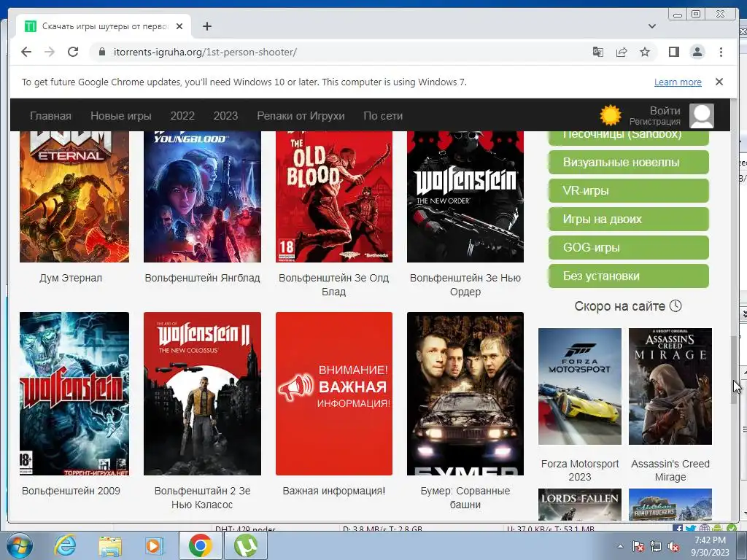Image resolution: width=747 pixels, height=560 pixels.
Task: Switch to uTorrent on the taskbar
Action: click(246, 545)
